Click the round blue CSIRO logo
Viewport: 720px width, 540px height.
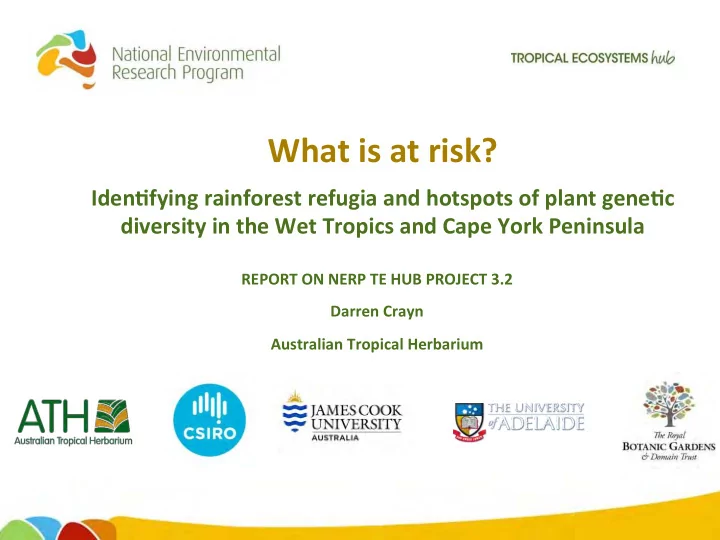[209, 420]
